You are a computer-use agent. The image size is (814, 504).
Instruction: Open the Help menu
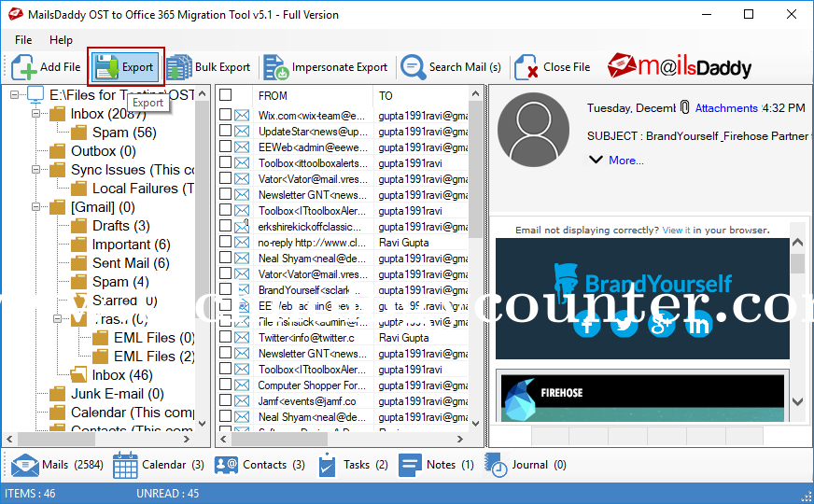click(x=61, y=40)
